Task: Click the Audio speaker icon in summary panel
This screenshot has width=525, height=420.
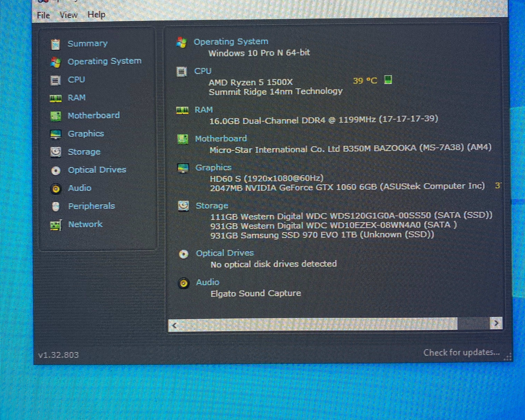Action: tap(184, 283)
